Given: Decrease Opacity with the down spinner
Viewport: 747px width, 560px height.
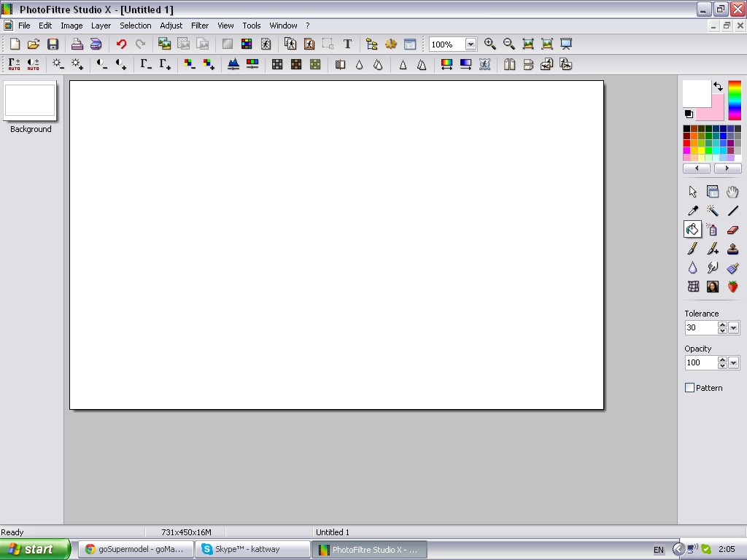Looking at the screenshot, I should pos(722,366).
